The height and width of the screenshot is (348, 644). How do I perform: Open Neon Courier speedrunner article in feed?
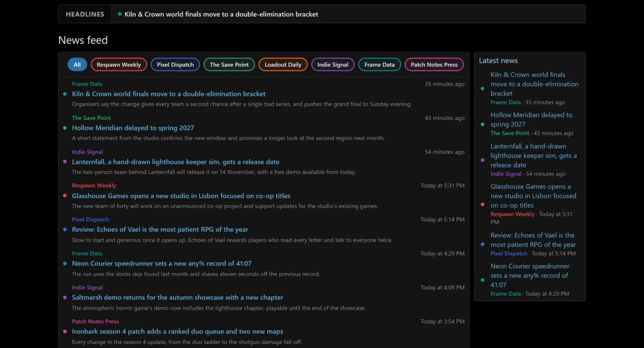[x=162, y=264]
